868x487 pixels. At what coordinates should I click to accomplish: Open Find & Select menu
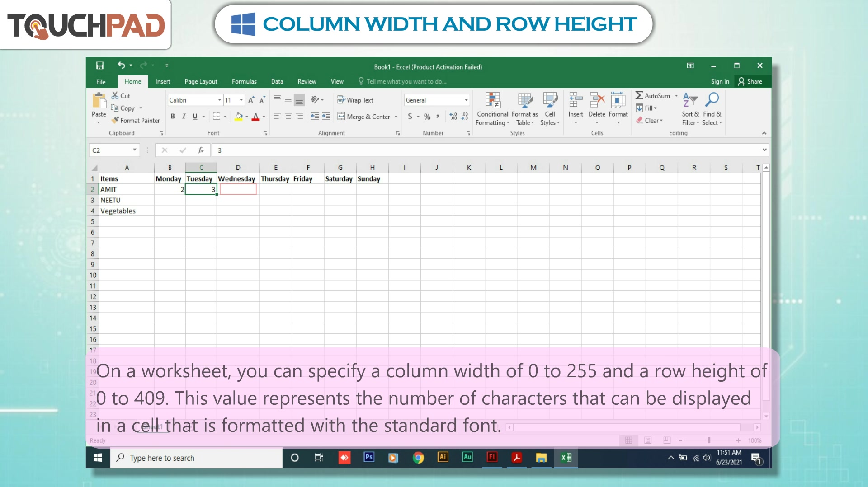tap(712, 109)
